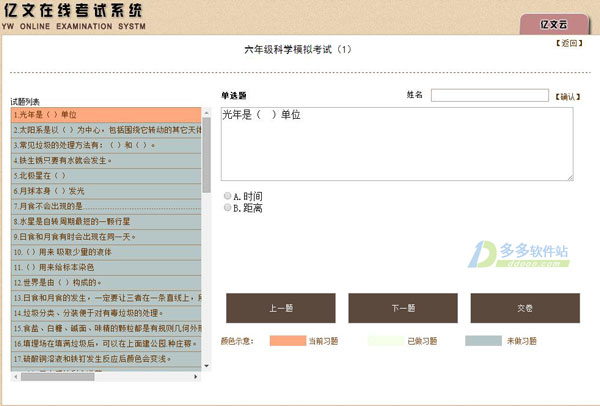Click the orange 当前习题 color swatch
The height and width of the screenshot is (406, 600).
coord(288,341)
